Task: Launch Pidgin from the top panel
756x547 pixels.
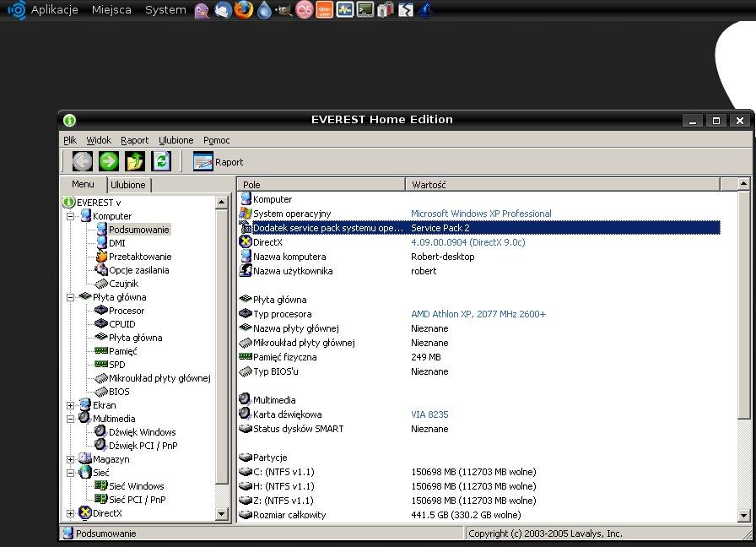Action: tap(202, 10)
